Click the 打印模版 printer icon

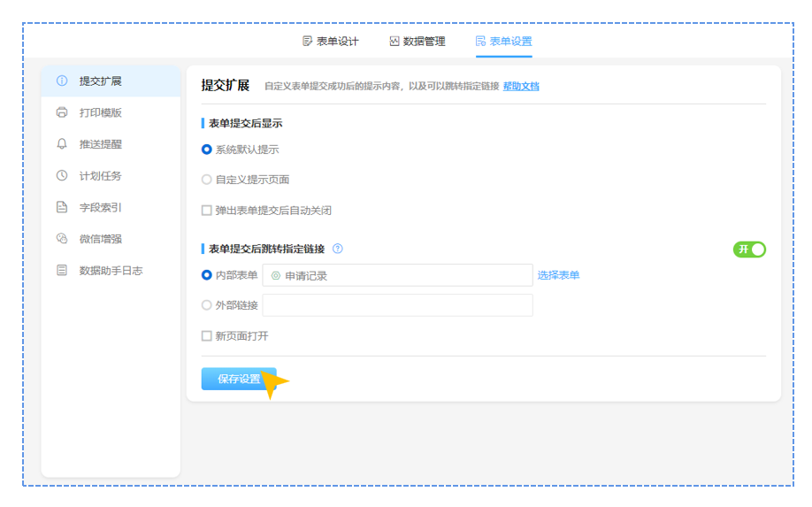tap(62, 112)
